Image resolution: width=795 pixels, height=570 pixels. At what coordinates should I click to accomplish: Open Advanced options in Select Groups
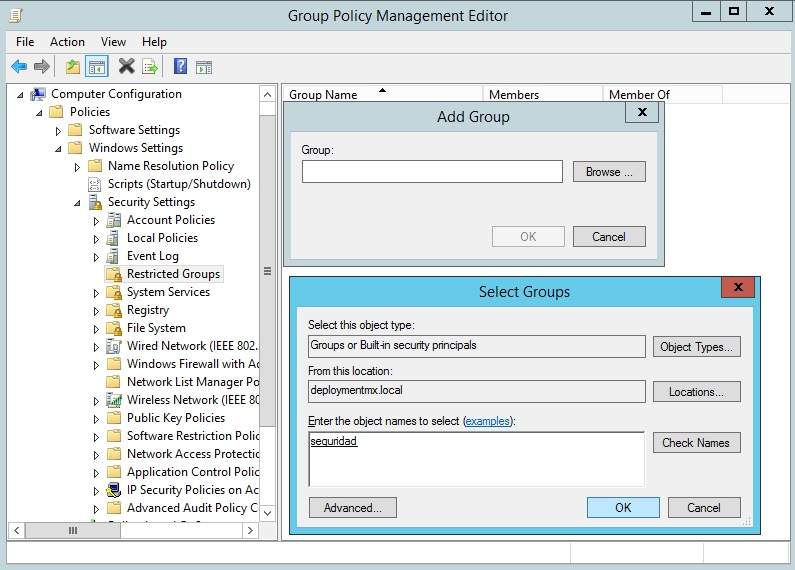pos(352,508)
